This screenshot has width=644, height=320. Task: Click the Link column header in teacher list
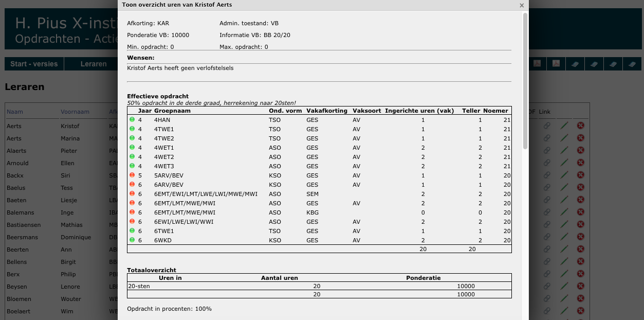coord(544,112)
